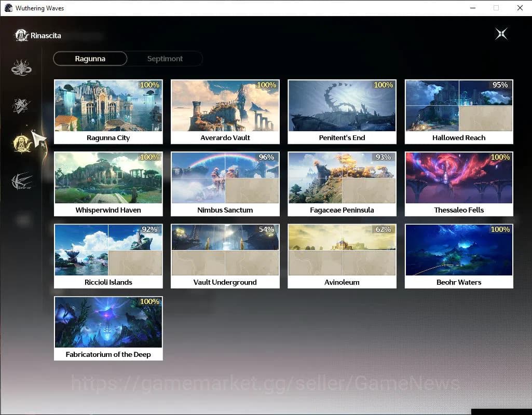Close the exploration panel with X icon

(x=501, y=34)
